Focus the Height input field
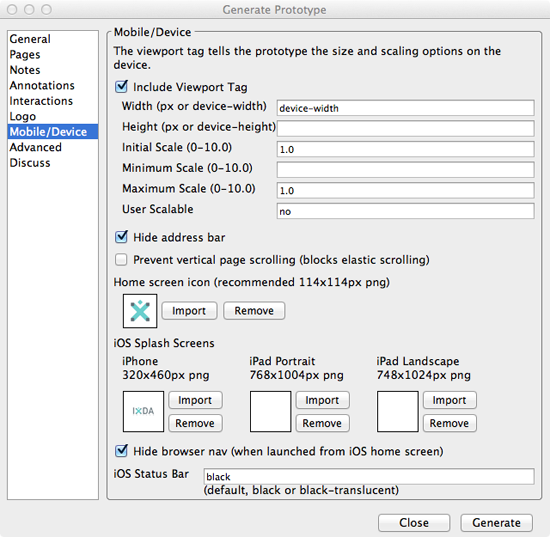 tap(405, 128)
